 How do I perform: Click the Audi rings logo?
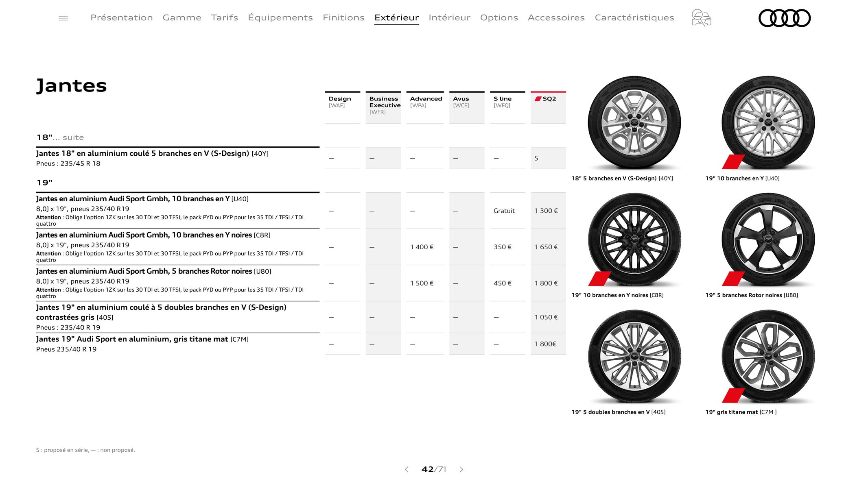tap(785, 18)
